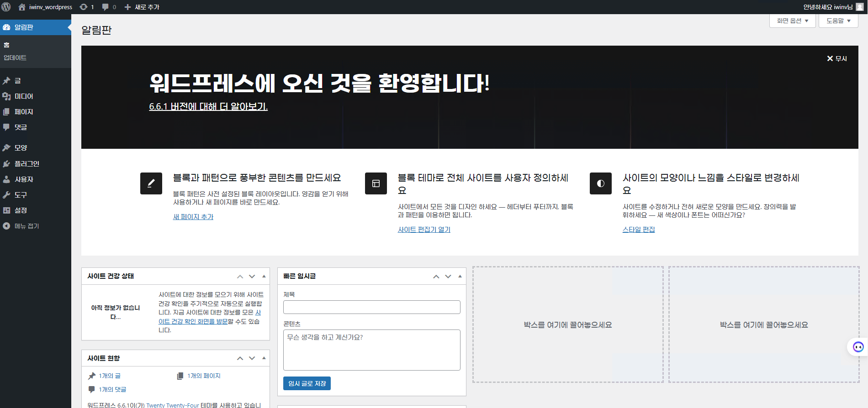The height and width of the screenshot is (408, 868).
Task: Dismiss welcome panel with 무시
Action: (837, 58)
